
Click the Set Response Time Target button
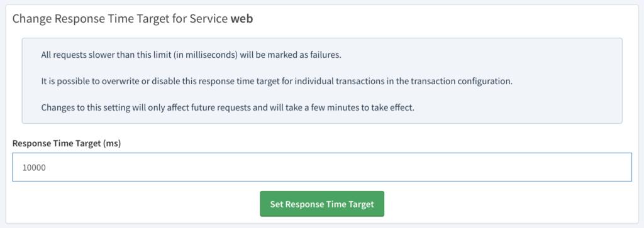click(322, 204)
